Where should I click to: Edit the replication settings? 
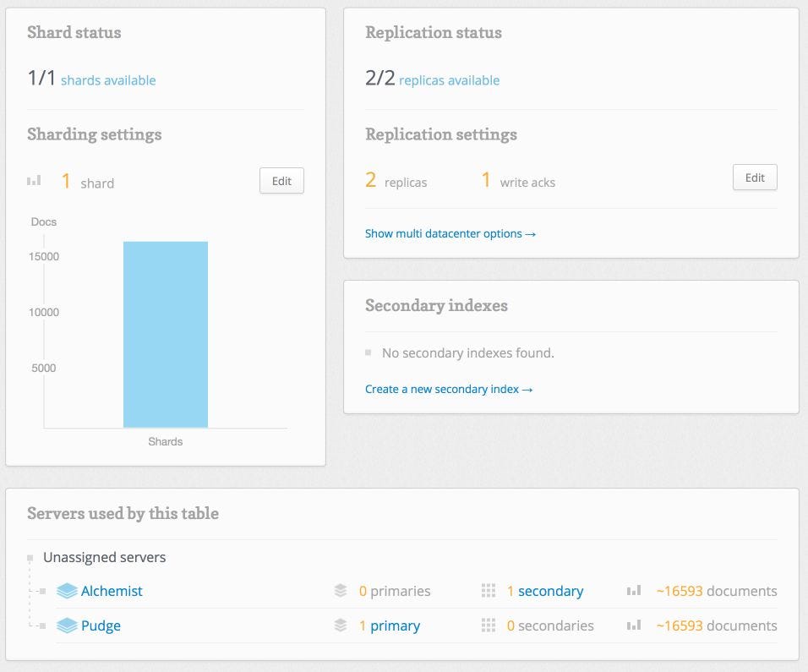[755, 178]
